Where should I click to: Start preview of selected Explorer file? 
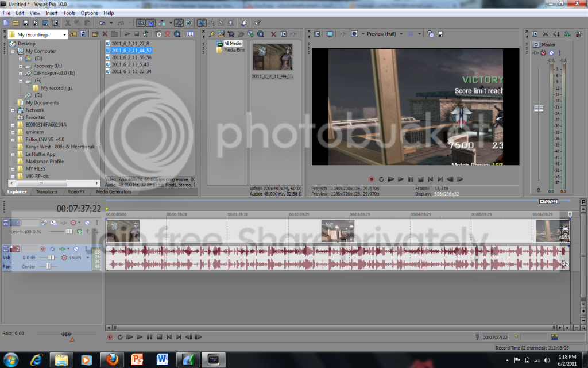pos(127,34)
